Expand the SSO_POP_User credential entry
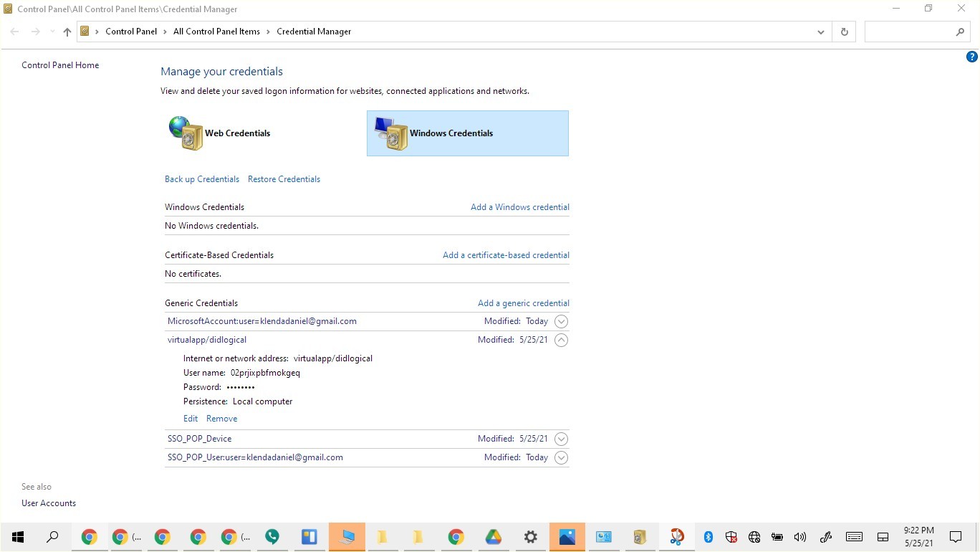This screenshot has height=552, width=980. (562, 457)
